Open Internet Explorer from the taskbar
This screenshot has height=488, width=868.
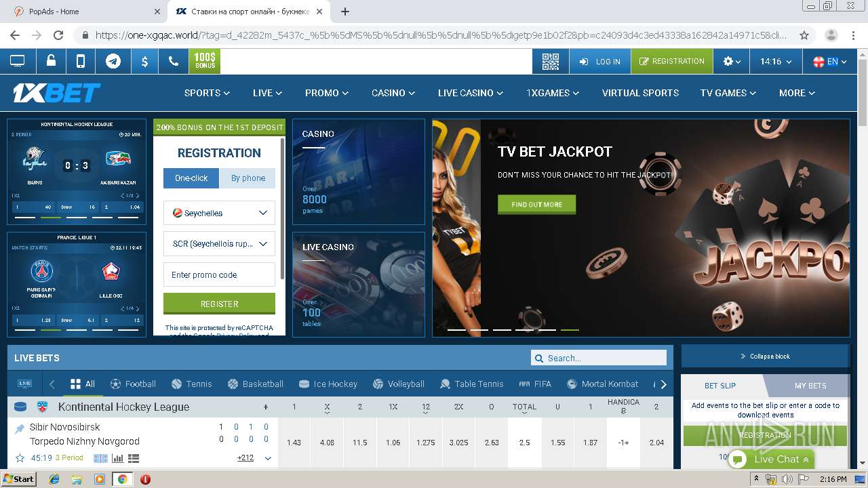(x=54, y=479)
